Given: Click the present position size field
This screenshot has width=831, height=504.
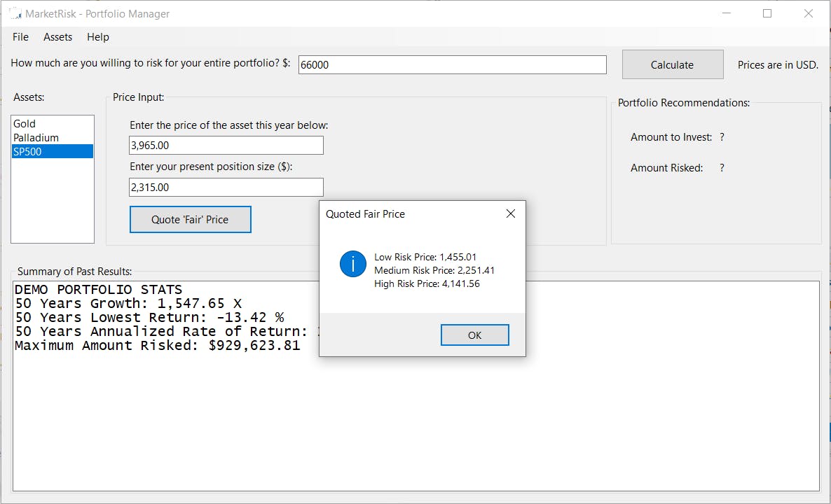Looking at the screenshot, I should [226, 188].
